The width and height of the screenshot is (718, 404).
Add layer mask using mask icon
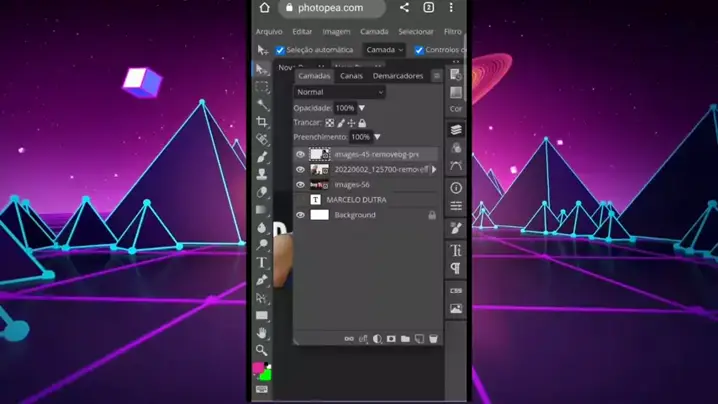391,339
